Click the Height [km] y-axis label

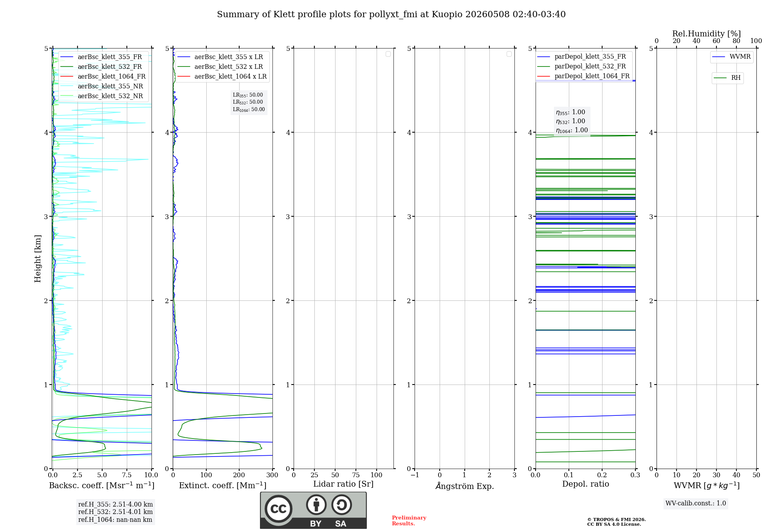pyautogui.click(x=38, y=259)
